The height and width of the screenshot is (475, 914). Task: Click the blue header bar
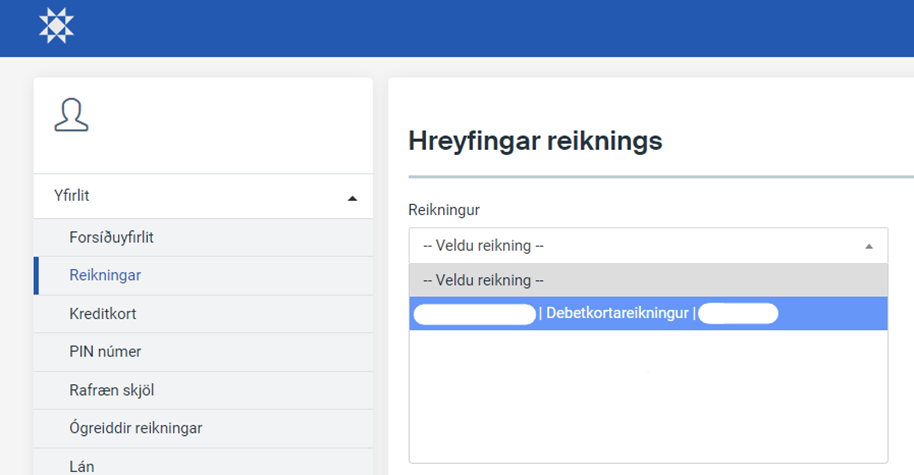[500, 27]
